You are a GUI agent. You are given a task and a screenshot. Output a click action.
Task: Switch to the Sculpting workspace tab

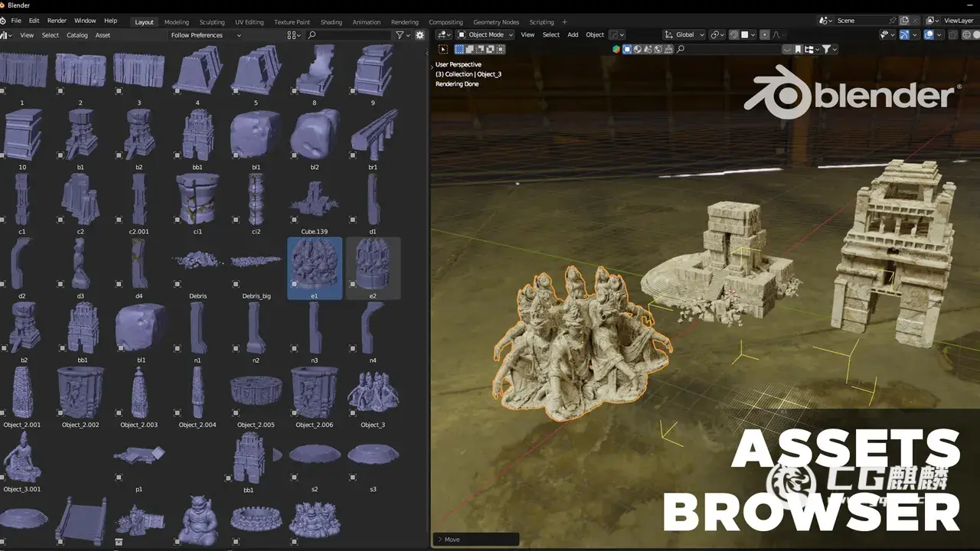point(212,22)
